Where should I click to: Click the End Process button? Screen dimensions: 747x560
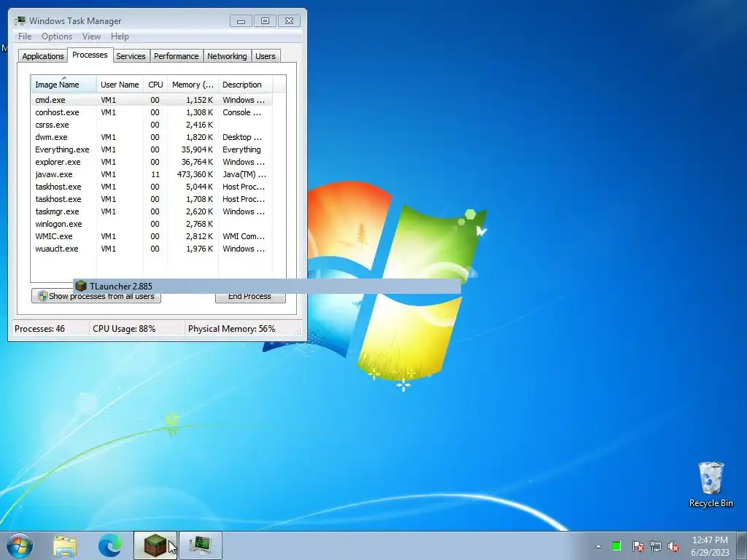tap(250, 296)
